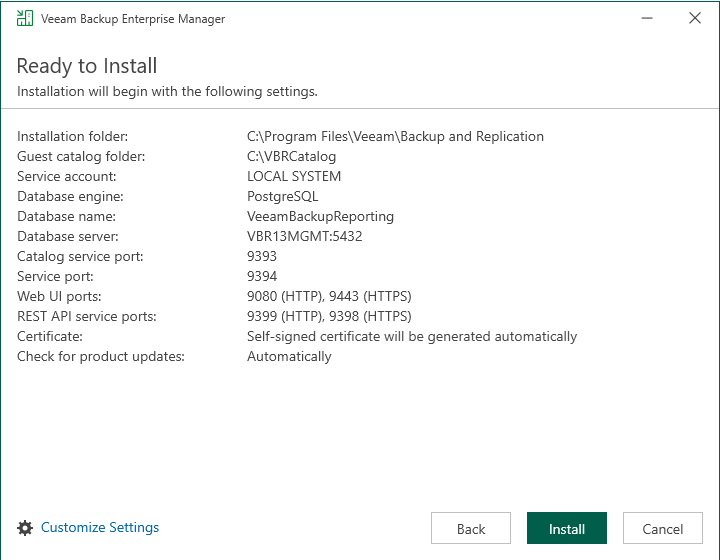The width and height of the screenshot is (720, 560).
Task: Click the Veeam logo in title bar
Action: click(25, 19)
